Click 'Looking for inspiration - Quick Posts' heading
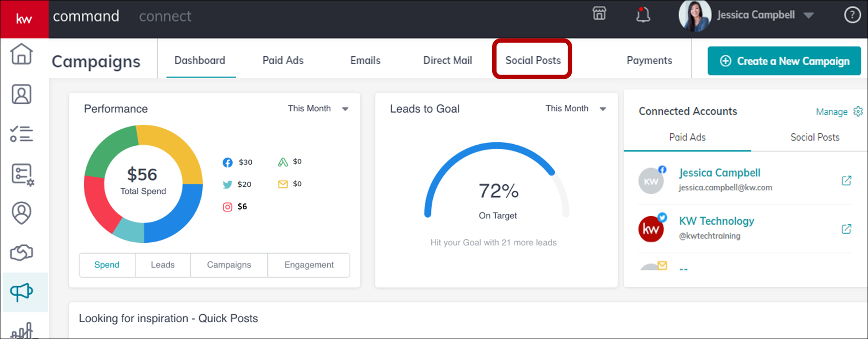The height and width of the screenshot is (339, 868). pyautogui.click(x=168, y=319)
